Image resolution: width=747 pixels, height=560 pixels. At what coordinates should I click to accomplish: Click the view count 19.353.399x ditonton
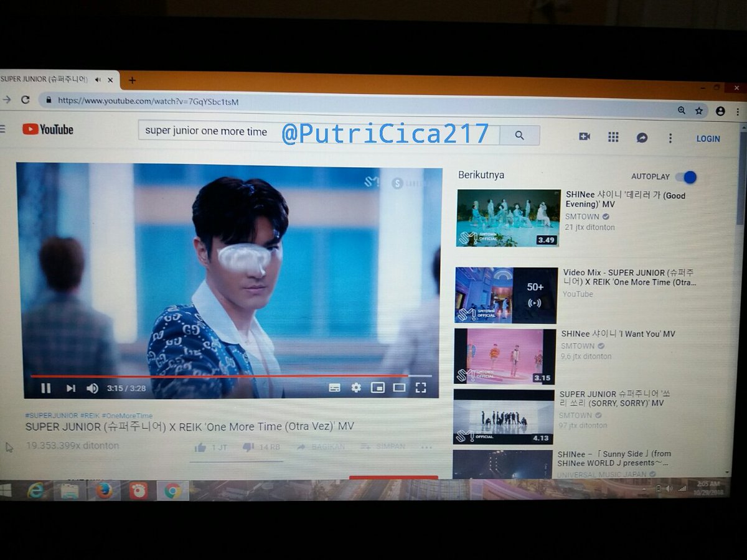pos(72,446)
